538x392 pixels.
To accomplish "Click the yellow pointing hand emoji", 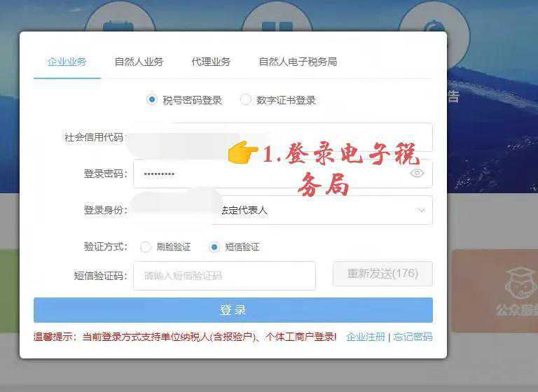I will [x=243, y=152].
